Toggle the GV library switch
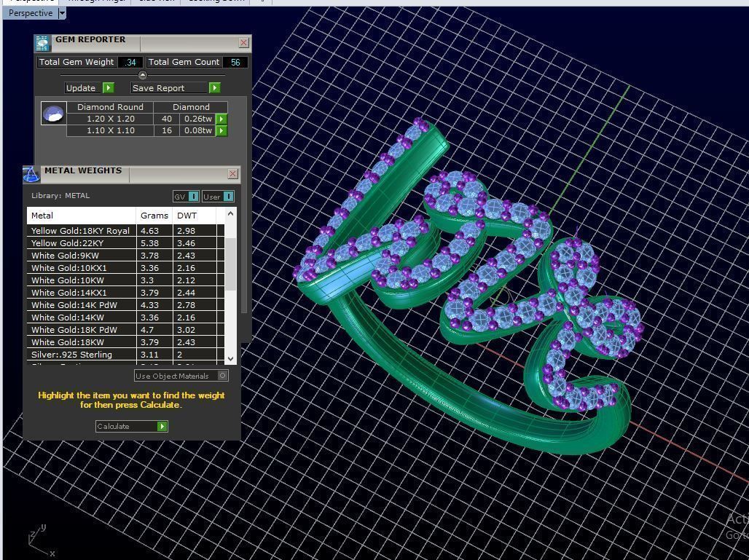 (x=186, y=196)
